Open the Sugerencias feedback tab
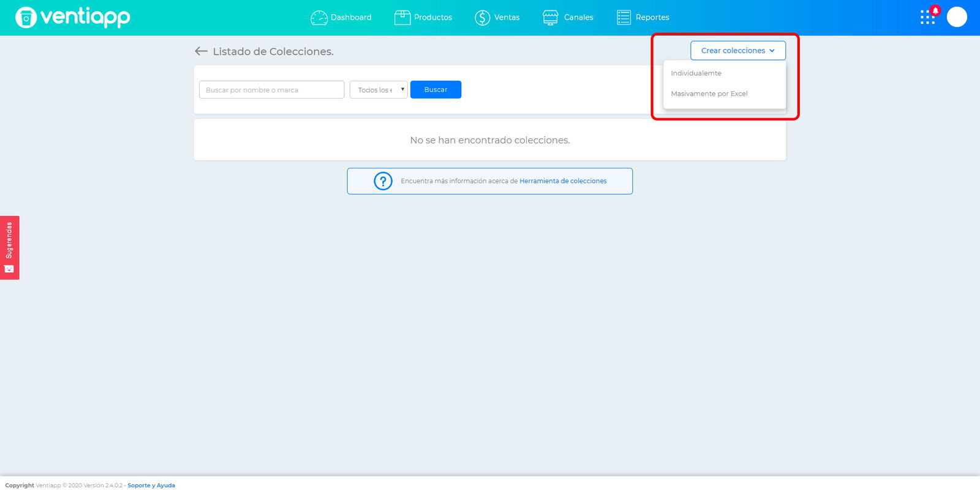The width and height of the screenshot is (980, 494). (x=10, y=248)
